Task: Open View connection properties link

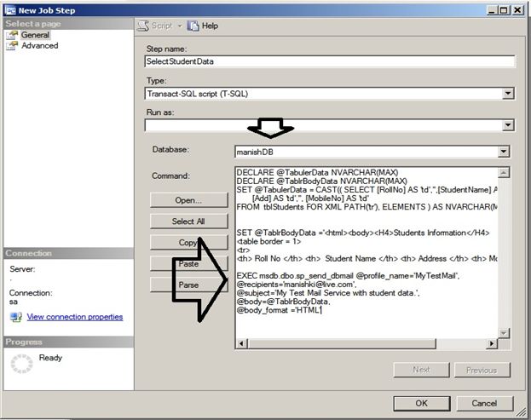Action: [x=75, y=317]
